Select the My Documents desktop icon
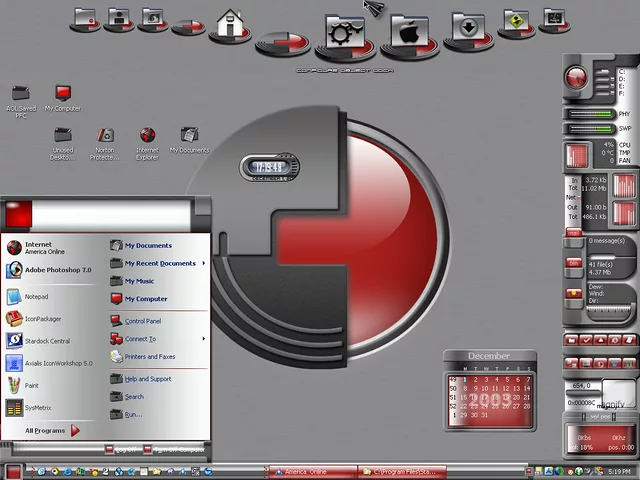Screen dimensions: 640x480 tap(189, 140)
